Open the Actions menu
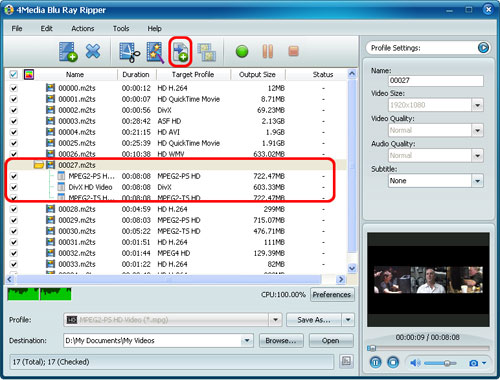 point(83,29)
